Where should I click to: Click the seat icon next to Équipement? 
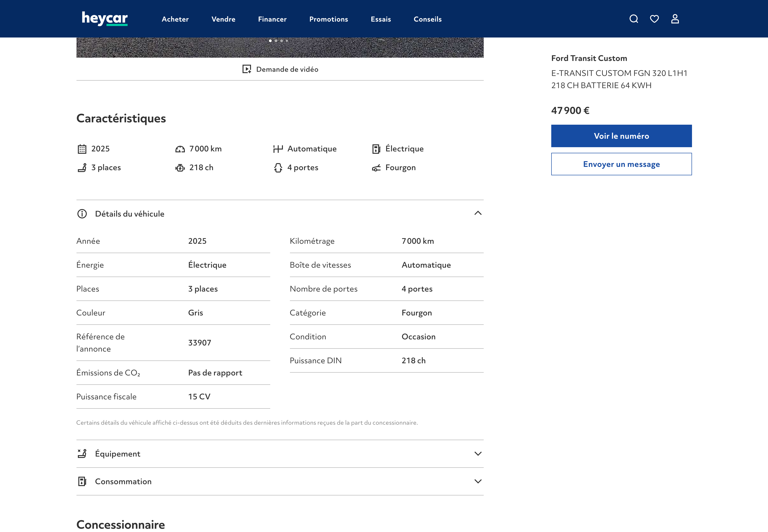pyautogui.click(x=82, y=453)
